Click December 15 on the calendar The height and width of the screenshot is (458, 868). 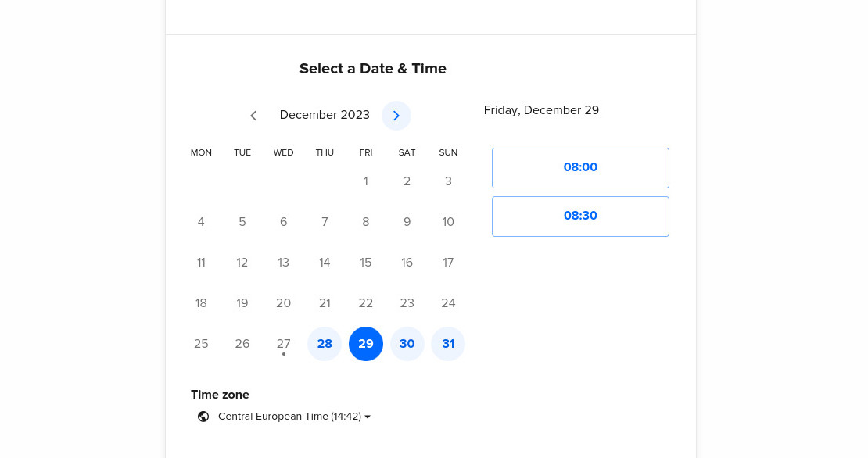tap(366, 263)
